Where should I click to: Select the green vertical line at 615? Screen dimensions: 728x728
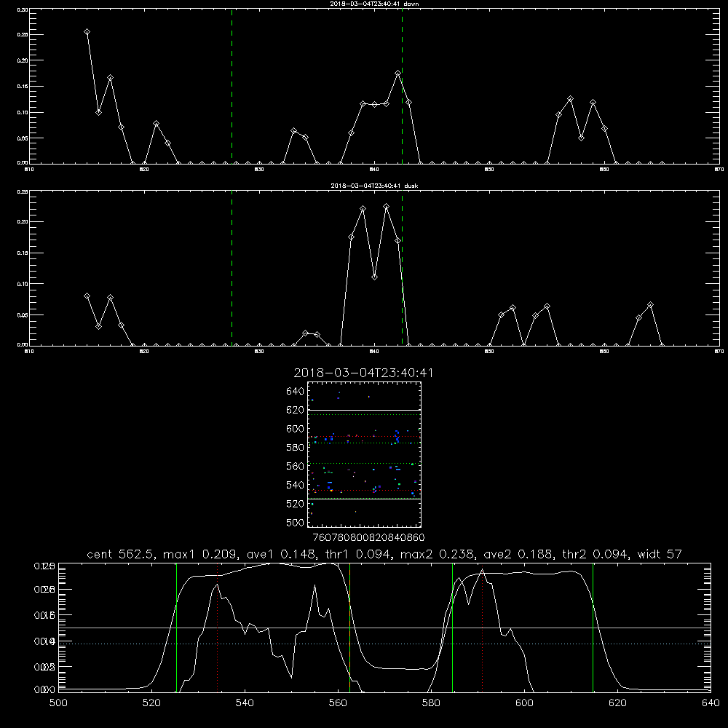click(593, 628)
